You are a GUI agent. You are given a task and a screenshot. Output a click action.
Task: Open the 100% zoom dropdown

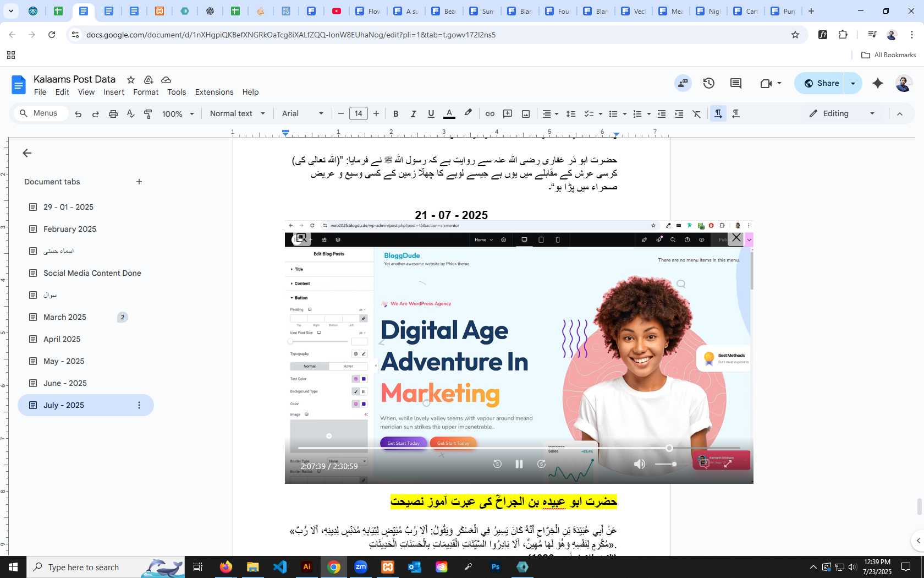pos(178,114)
